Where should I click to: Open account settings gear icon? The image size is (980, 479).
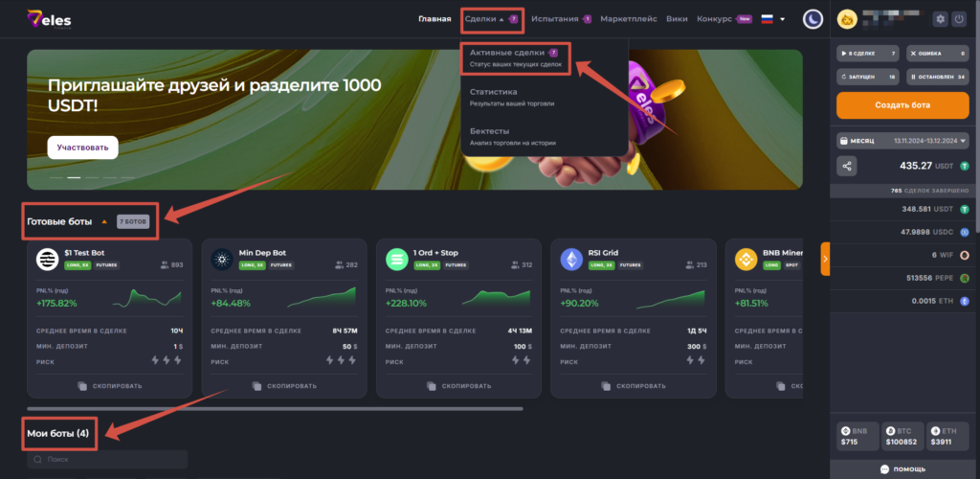[x=940, y=19]
